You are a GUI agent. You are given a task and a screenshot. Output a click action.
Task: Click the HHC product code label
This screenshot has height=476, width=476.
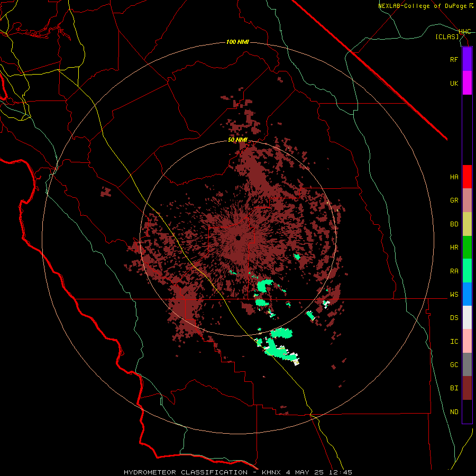tap(465, 32)
